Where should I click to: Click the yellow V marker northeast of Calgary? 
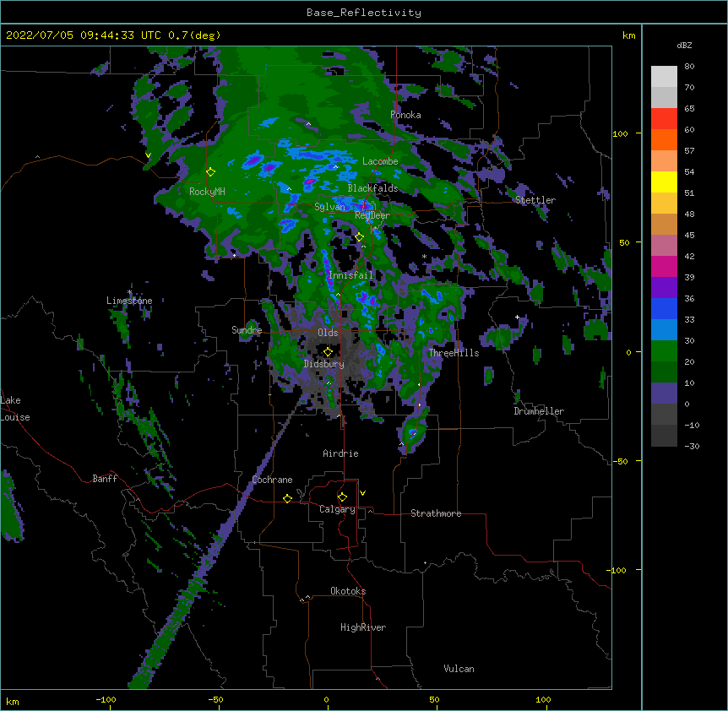pyautogui.click(x=362, y=493)
